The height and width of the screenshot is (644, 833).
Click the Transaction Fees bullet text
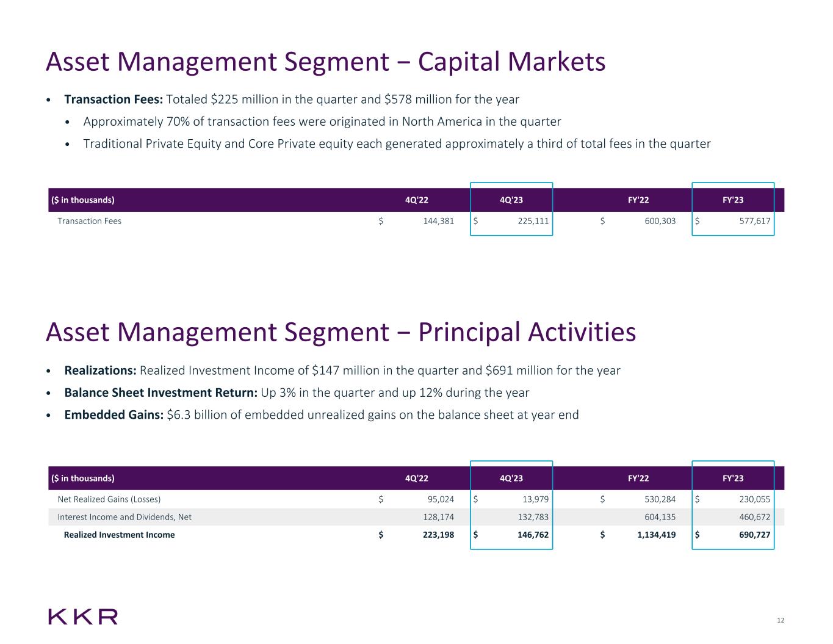292,99
